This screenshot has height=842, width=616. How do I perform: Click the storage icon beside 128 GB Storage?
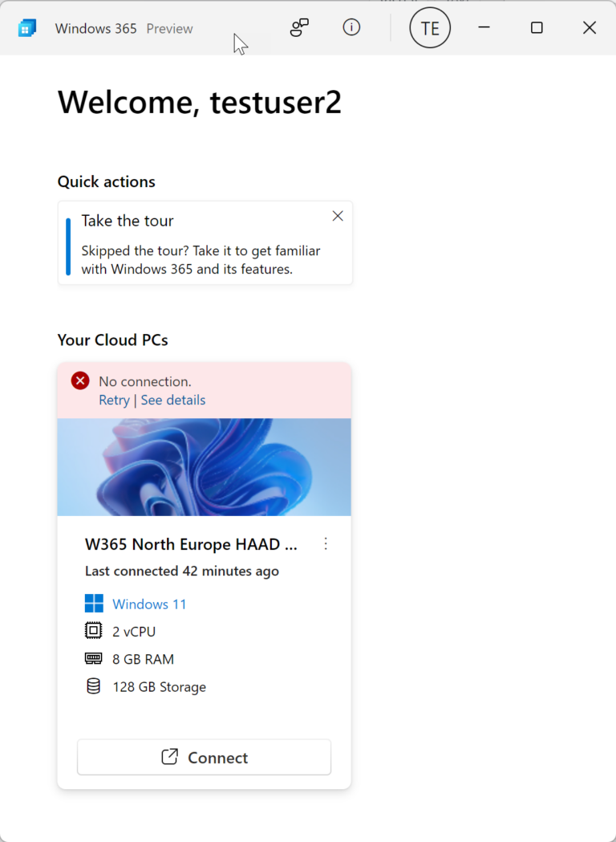click(x=94, y=686)
